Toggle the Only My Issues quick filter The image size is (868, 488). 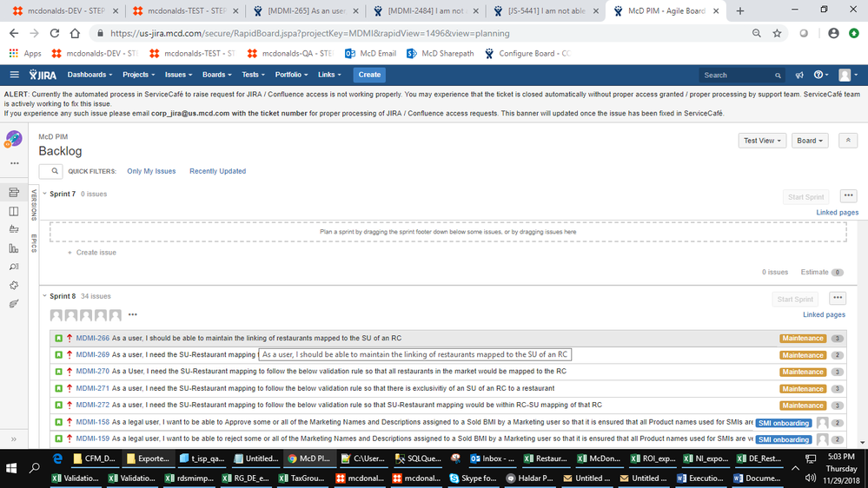pos(151,172)
